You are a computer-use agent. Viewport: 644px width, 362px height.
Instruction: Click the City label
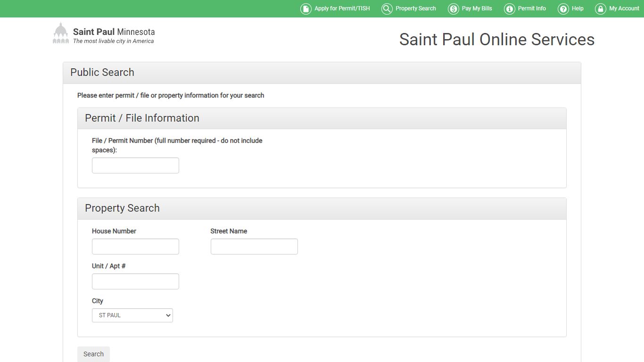98,301
